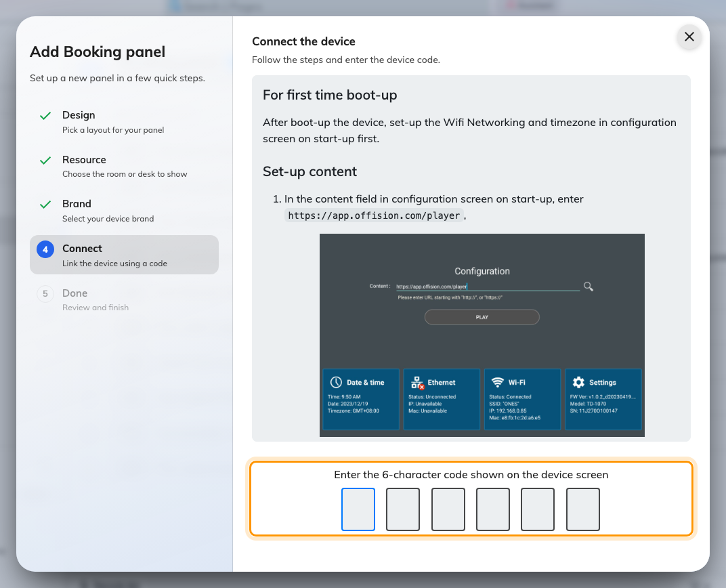Click the step 4 number badge
This screenshot has height=588, width=726.
point(45,249)
